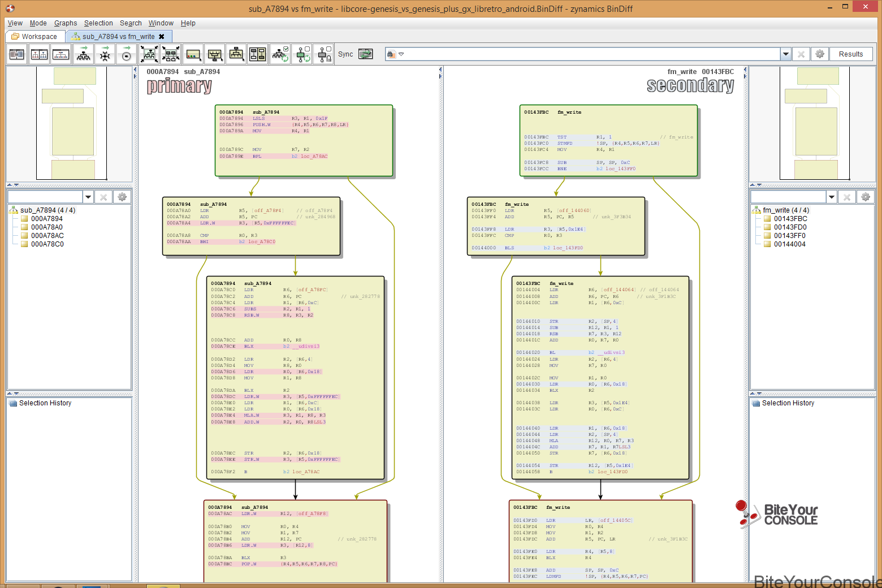Viewport: 882px width, 588px height.
Task: Toggle the colored proximity browsing rectangle icon
Action: [193, 54]
